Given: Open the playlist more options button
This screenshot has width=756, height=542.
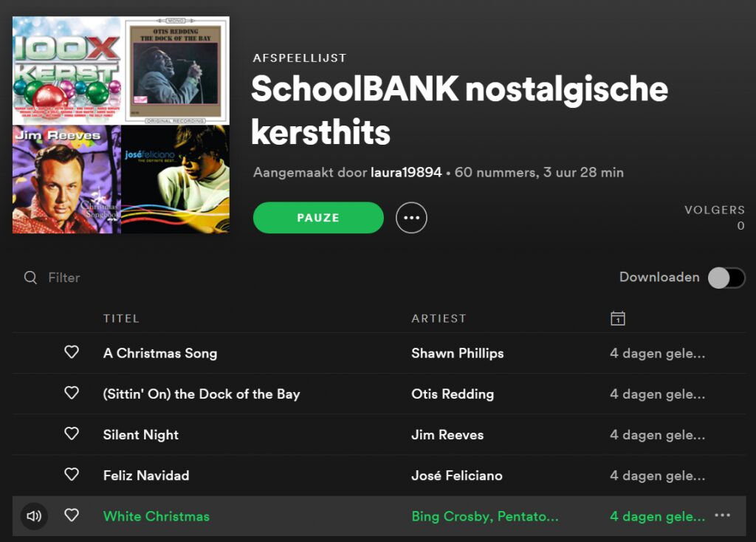Looking at the screenshot, I should (x=411, y=218).
